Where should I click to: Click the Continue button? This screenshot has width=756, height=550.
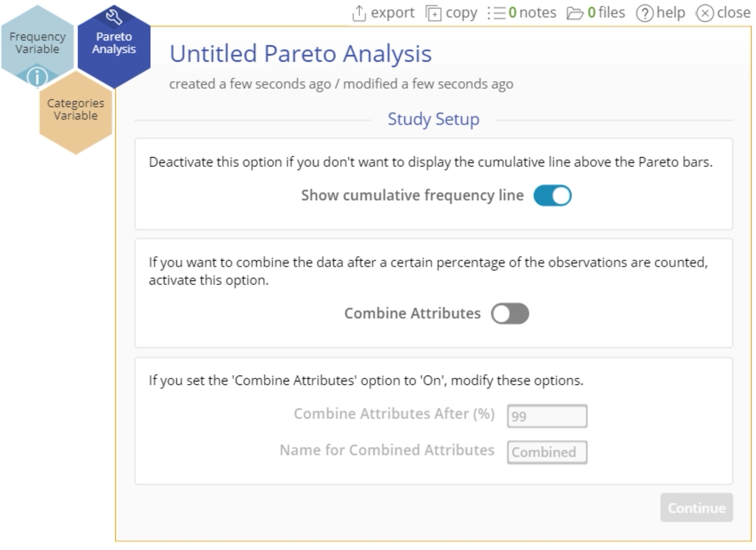point(696,508)
